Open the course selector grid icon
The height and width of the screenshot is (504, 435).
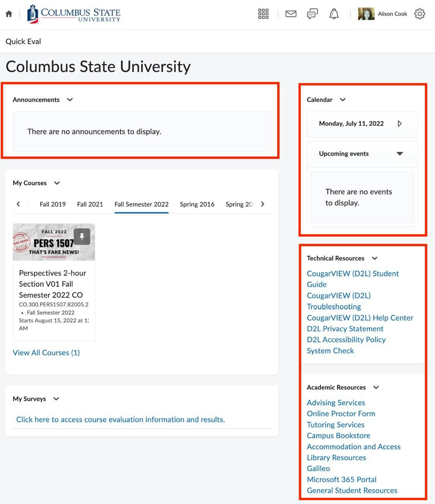coord(263,14)
